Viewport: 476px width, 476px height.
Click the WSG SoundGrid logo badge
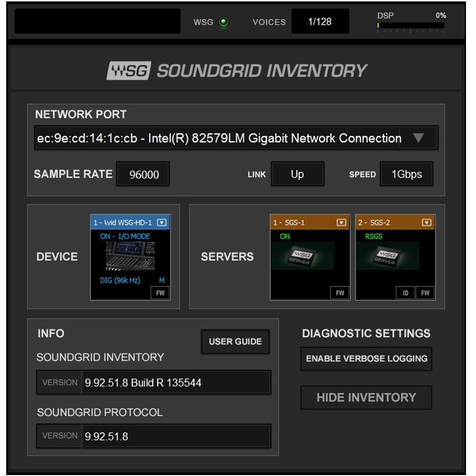pyautogui.click(x=129, y=71)
